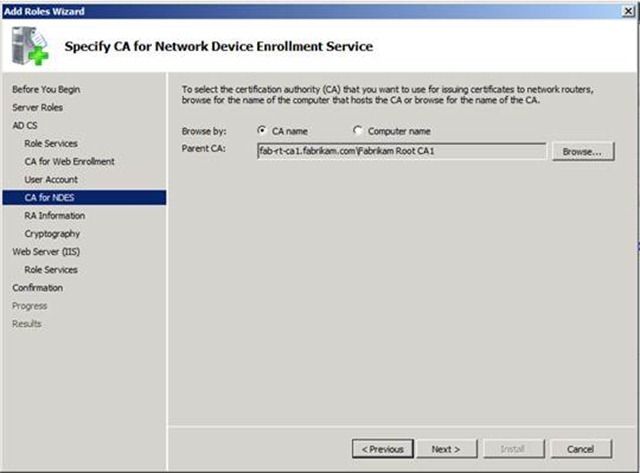Click the Browse... button
Image resolution: width=640 pixels, height=473 pixels.
tap(582, 151)
